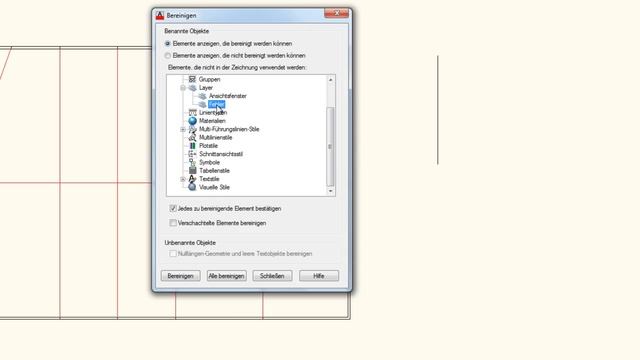Viewport: 640px width, 360px height.
Task: Toggle 'Nulllängen-Geometrie und leere Textobjekte' checkbox
Action: (x=173, y=253)
